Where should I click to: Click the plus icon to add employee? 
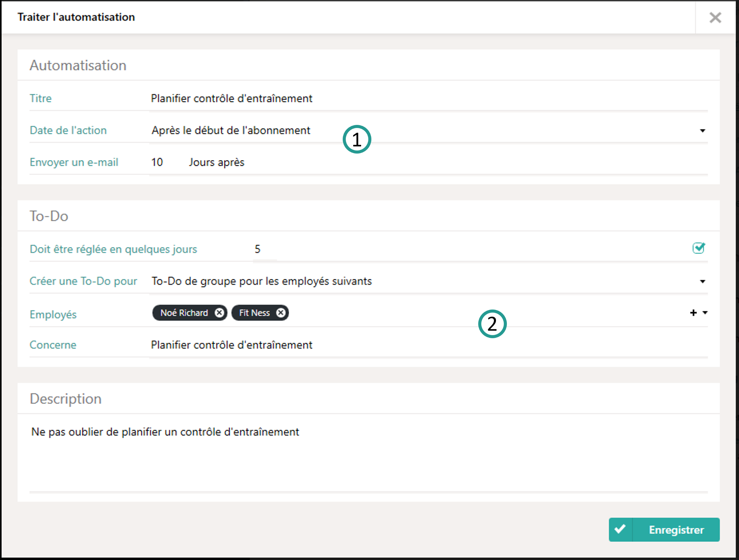693,313
